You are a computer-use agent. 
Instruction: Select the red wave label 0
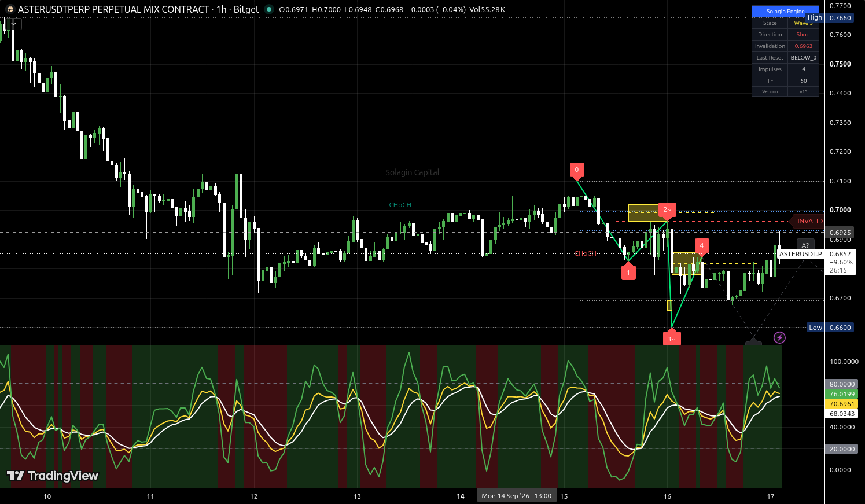point(576,170)
